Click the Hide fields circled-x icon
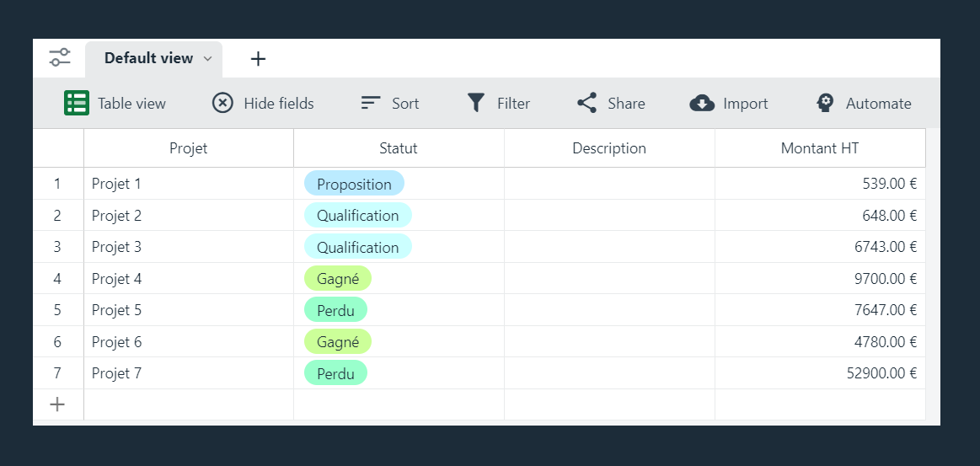This screenshot has width=980, height=466. click(x=222, y=103)
